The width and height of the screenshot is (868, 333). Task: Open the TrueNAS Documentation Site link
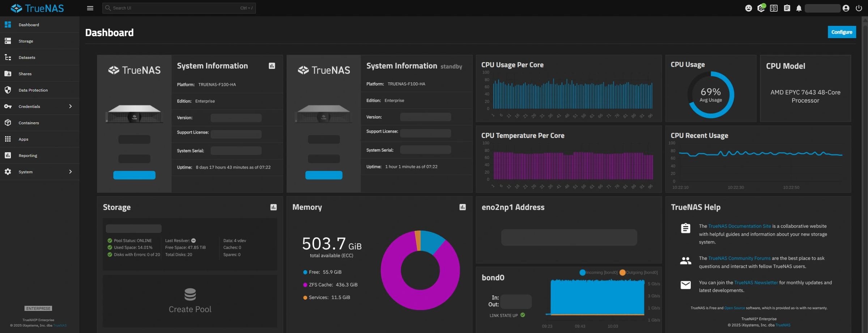point(739,226)
